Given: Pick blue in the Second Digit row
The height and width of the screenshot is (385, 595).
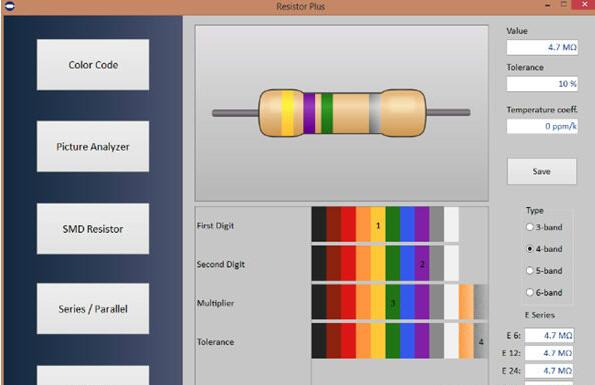Looking at the screenshot, I should [407, 263].
